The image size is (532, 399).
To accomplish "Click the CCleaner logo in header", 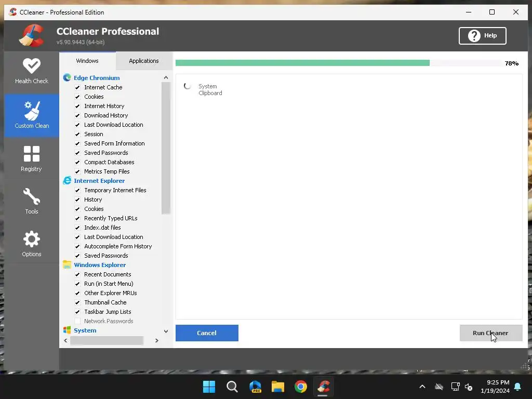I will tap(31, 36).
